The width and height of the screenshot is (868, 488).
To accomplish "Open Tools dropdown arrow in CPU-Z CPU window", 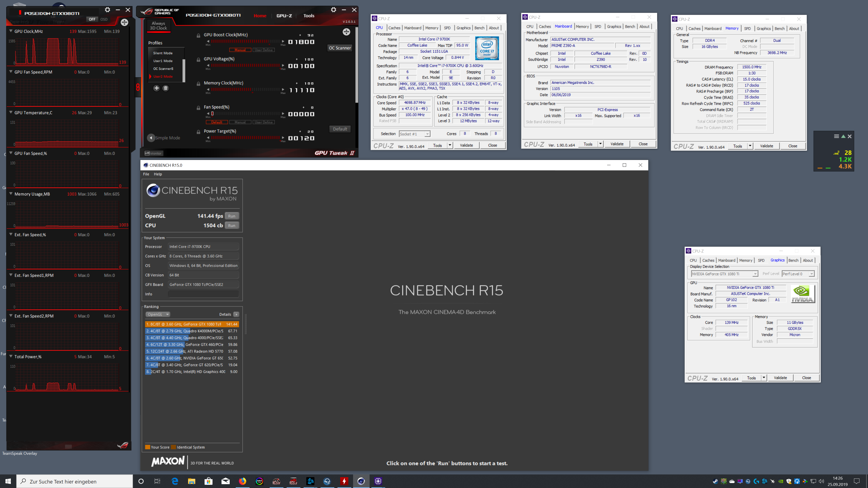I will point(450,145).
